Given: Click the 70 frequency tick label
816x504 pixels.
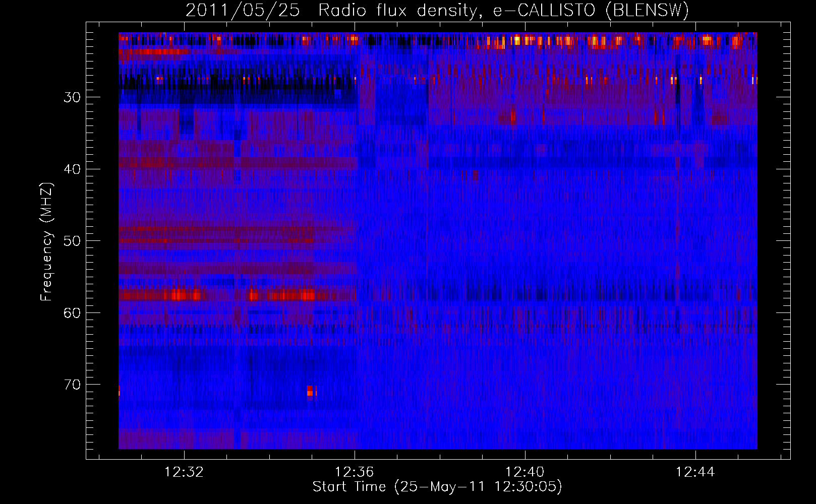Looking at the screenshot, I should [x=72, y=385].
